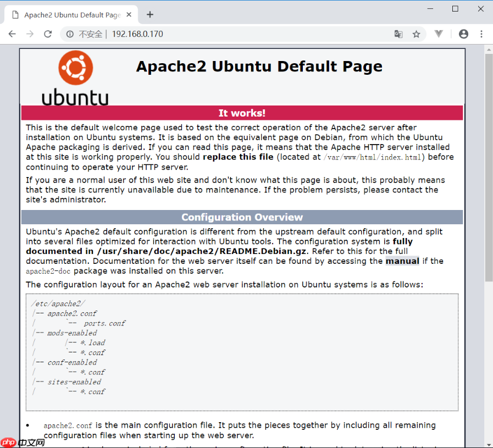Click the Configuration Overview heading
This screenshot has width=493, height=448.
(242, 217)
